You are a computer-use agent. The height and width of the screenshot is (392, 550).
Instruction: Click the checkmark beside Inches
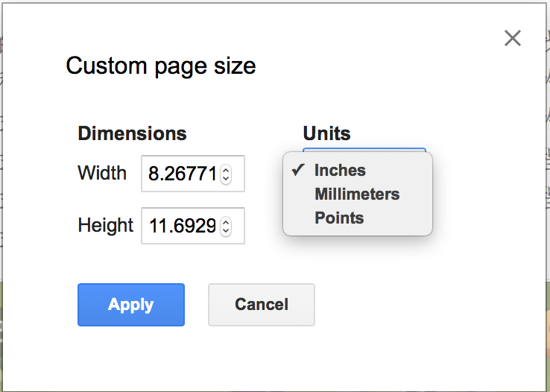pos(298,170)
